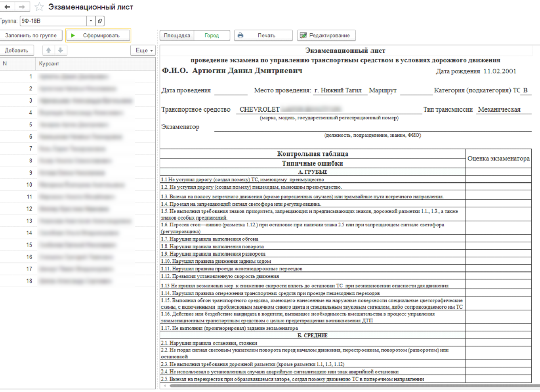540x392 pixels.
Task: Click the А. ГРУБЫЕ section header
Action: pyautogui.click(x=313, y=172)
